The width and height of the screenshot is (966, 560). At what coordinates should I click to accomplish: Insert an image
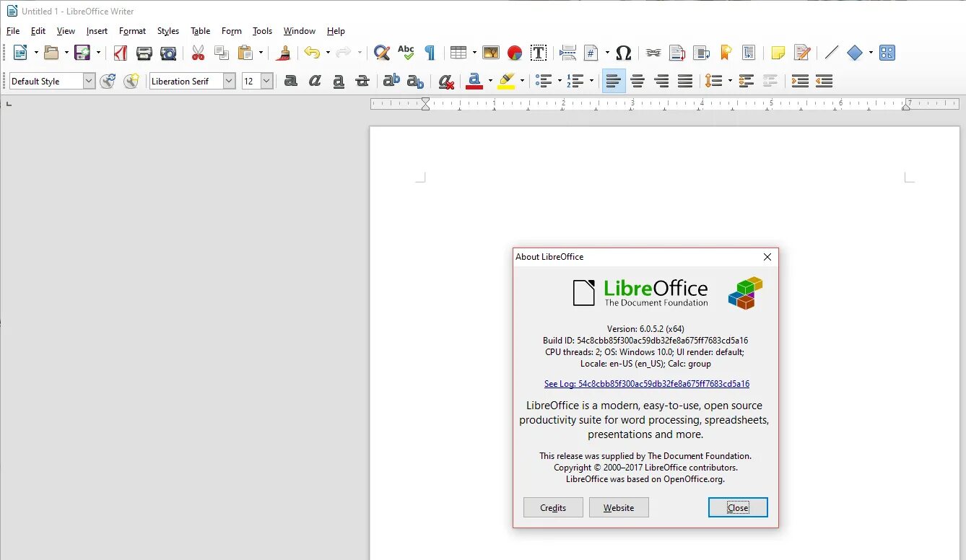491,53
